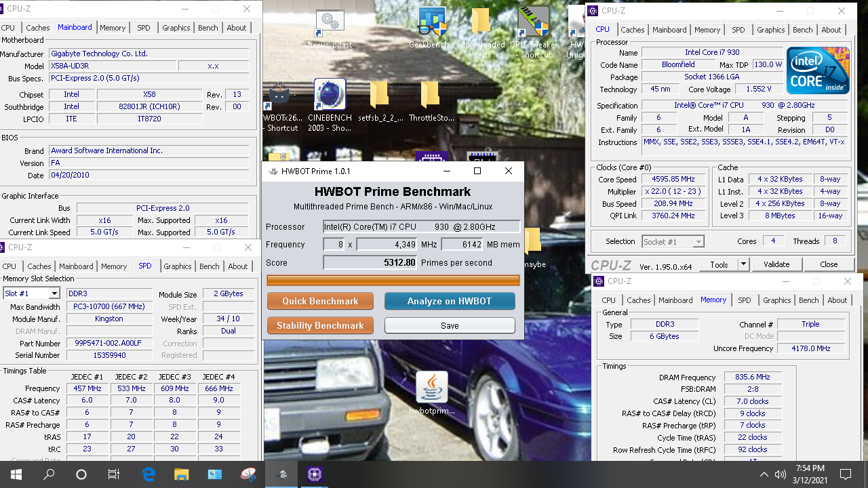
Task: Open taskbar Search
Action: click(49, 474)
